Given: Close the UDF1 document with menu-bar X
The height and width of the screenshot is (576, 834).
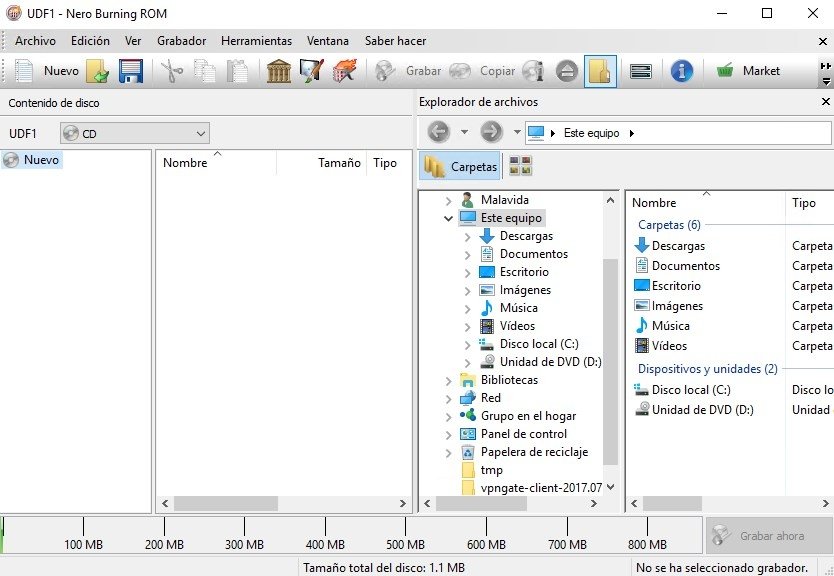Looking at the screenshot, I should click(822, 41).
